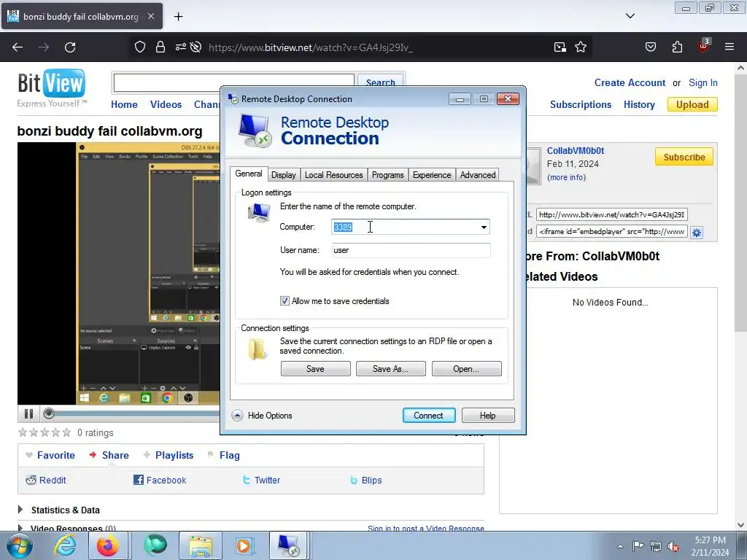Click the User name field

tap(411, 250)
